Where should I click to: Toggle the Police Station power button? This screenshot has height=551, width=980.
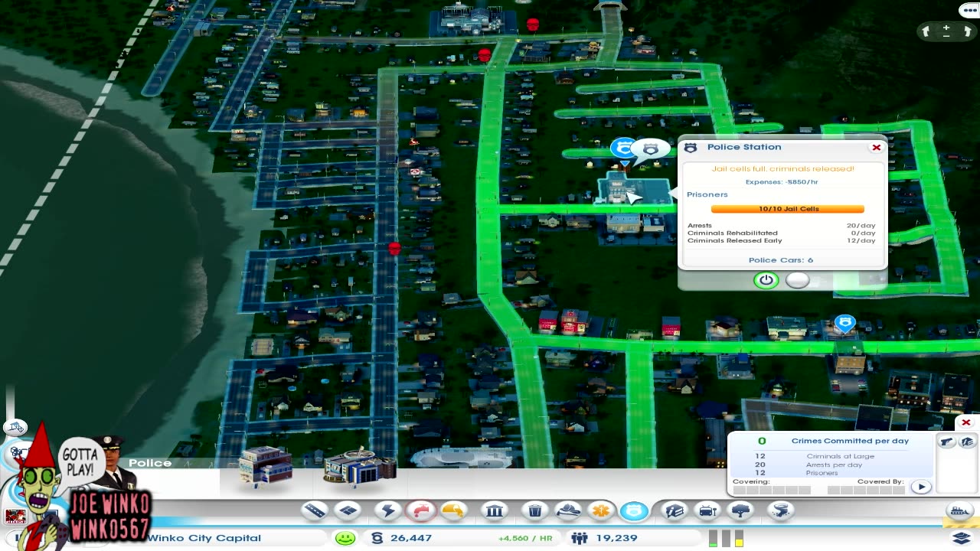[766, 280]
